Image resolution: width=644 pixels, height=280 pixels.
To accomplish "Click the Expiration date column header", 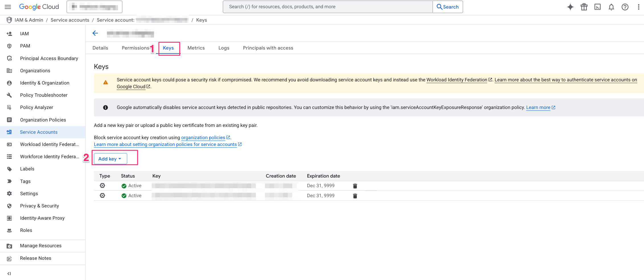I will 323,176.
